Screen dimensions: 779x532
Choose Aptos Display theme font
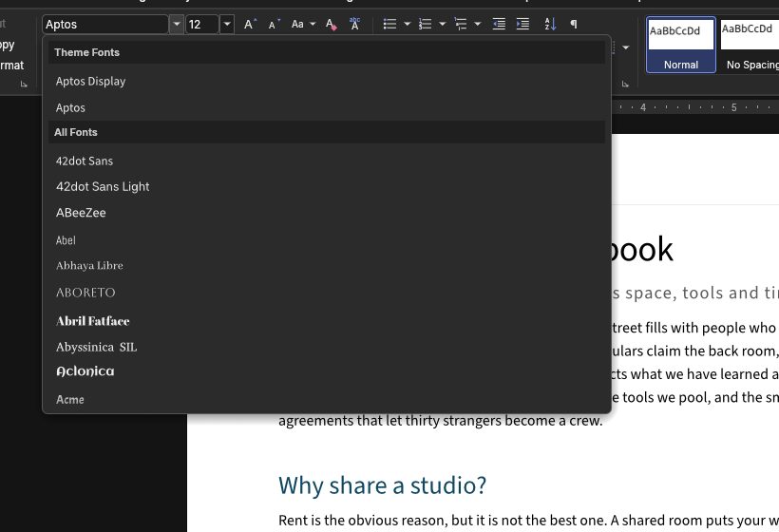pos(327,81)
